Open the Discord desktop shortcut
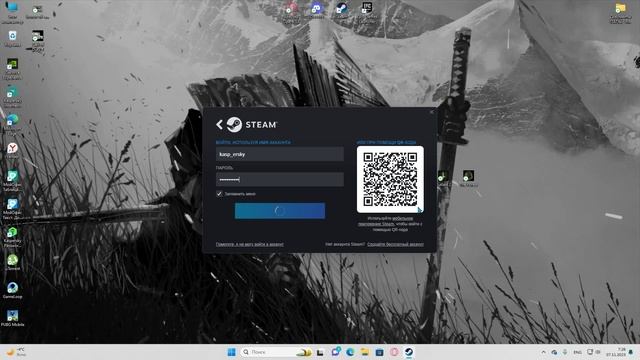The height and width of the screenshot is (360, 640). coord(316,10)
